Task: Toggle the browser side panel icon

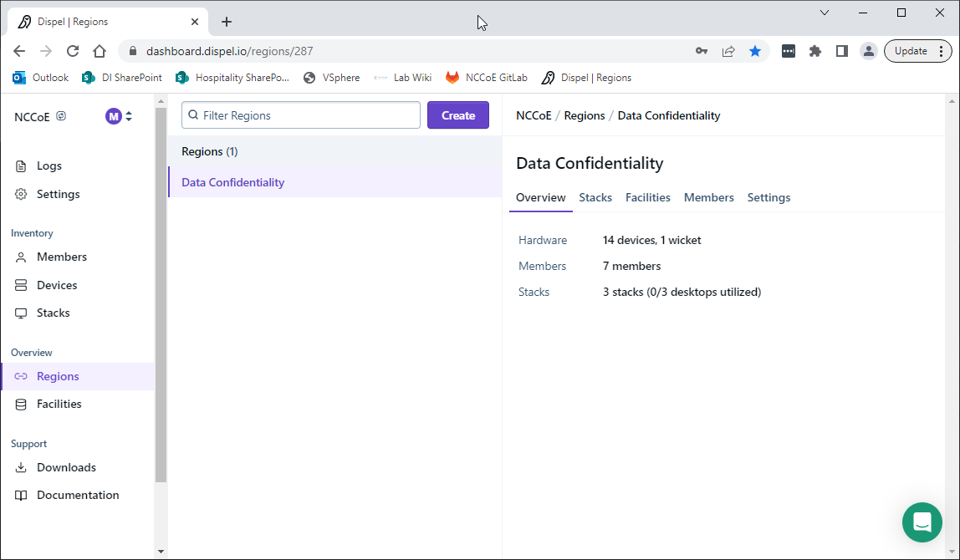Action: [x=841, y=51]
